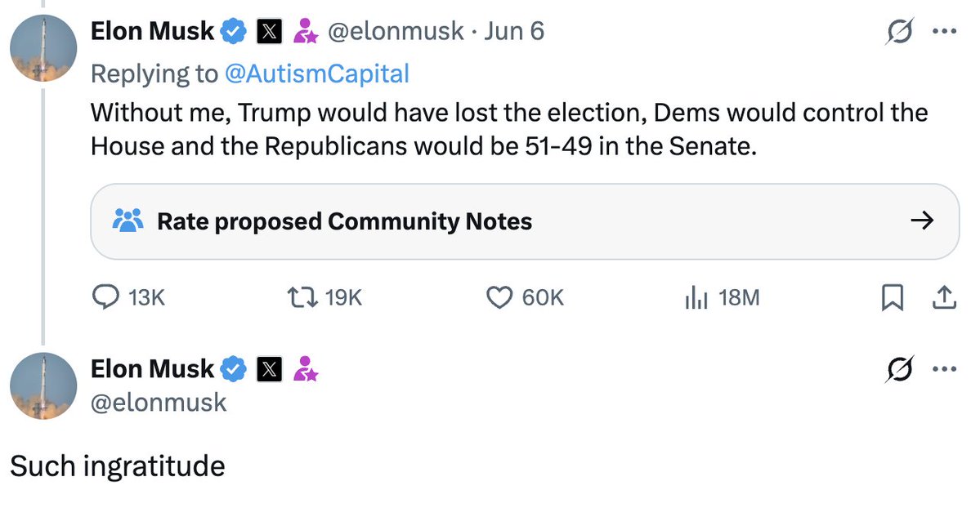Click the rocket avatar on second tweet
The height and width of the screenshot is (508, 980).
[x=43, y=385]
